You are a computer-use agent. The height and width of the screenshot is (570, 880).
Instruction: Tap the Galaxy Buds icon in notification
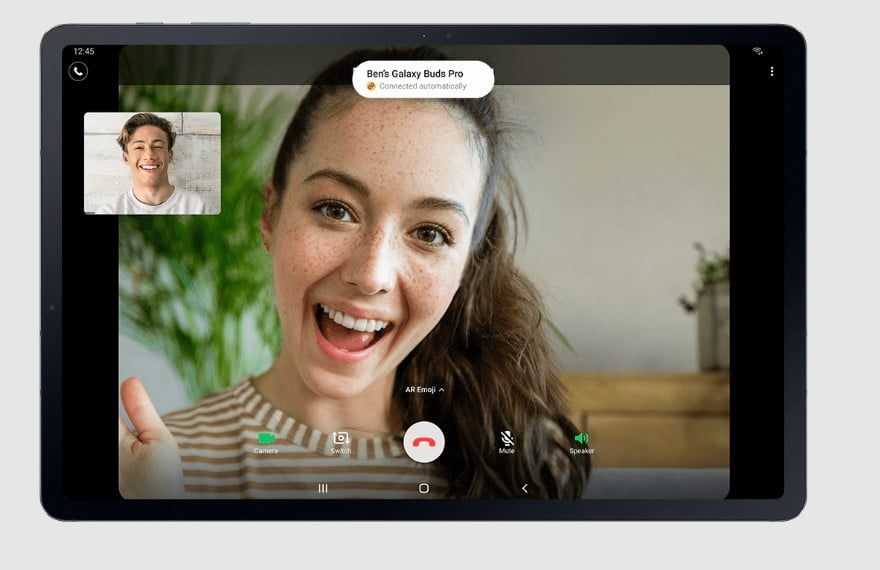[x=371, y=87]
